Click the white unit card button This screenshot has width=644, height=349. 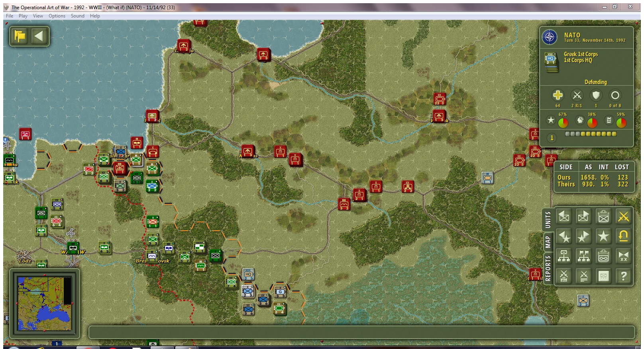point(603,276)
